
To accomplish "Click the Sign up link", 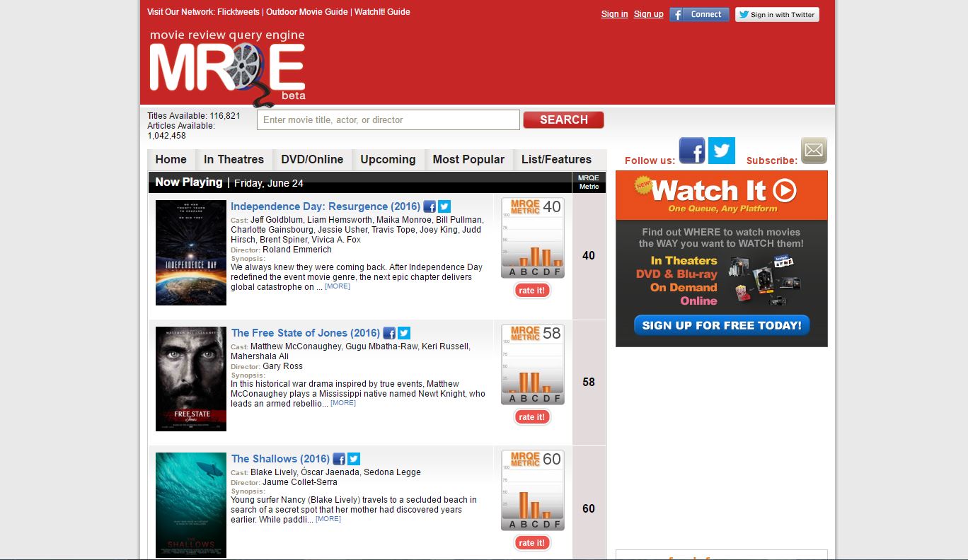I will pos(649,14).
